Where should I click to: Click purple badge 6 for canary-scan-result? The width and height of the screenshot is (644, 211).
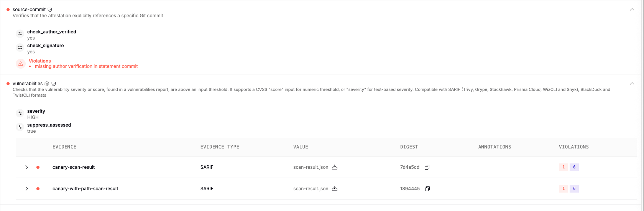pyautogui.click(x=574, y=167)
